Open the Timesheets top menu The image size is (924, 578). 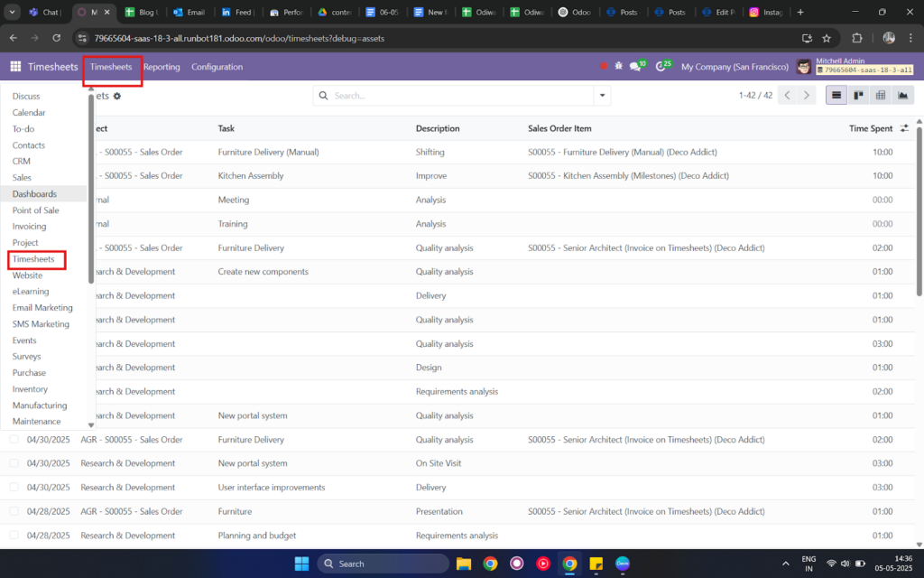pyautogui.click(x=111, y=67)
